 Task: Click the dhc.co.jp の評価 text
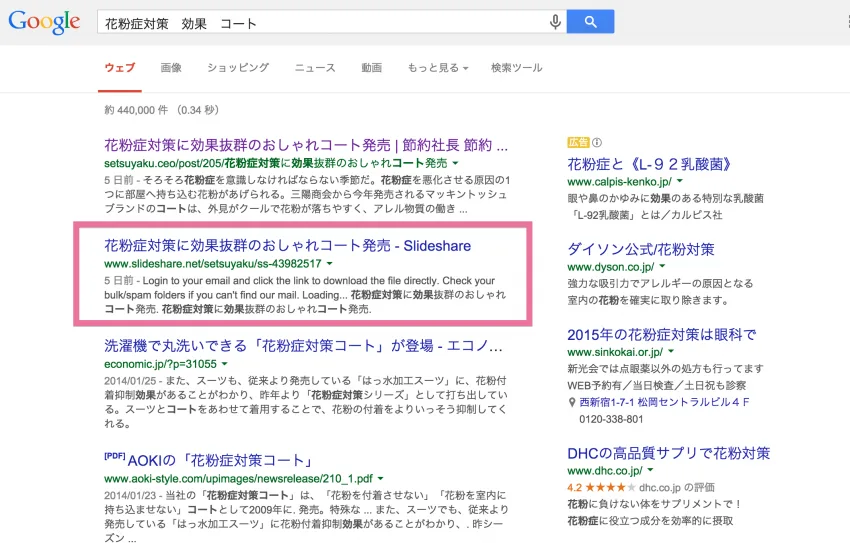coord(677,487)
